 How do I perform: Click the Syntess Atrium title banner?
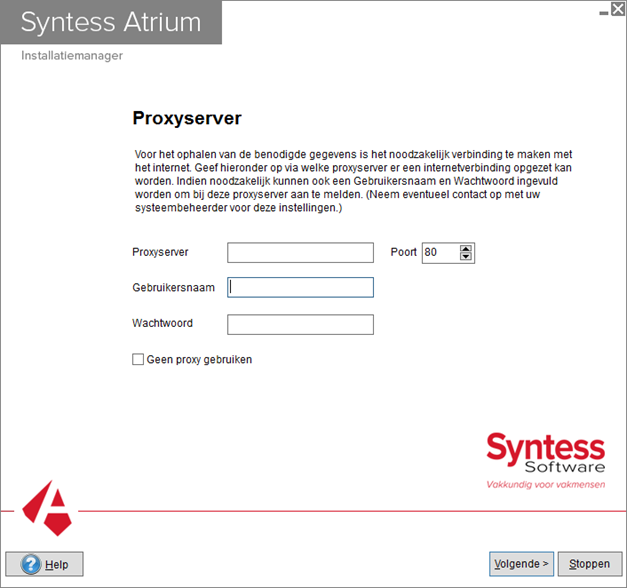[111, 22]
